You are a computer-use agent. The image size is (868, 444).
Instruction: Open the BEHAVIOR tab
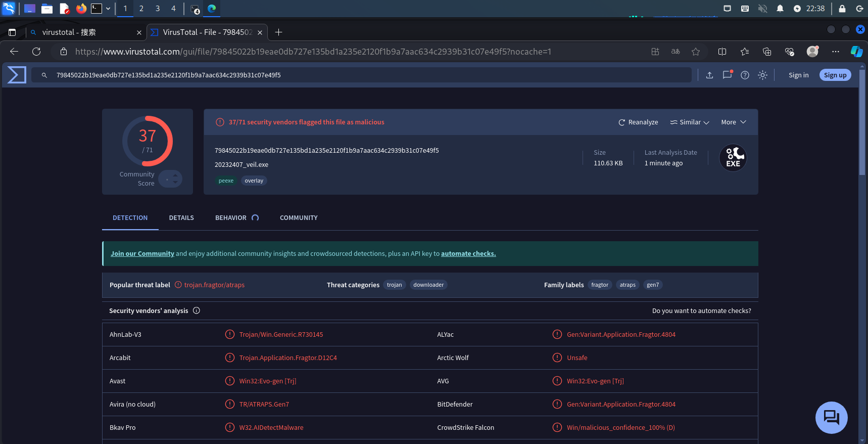[x=237, y=218]
